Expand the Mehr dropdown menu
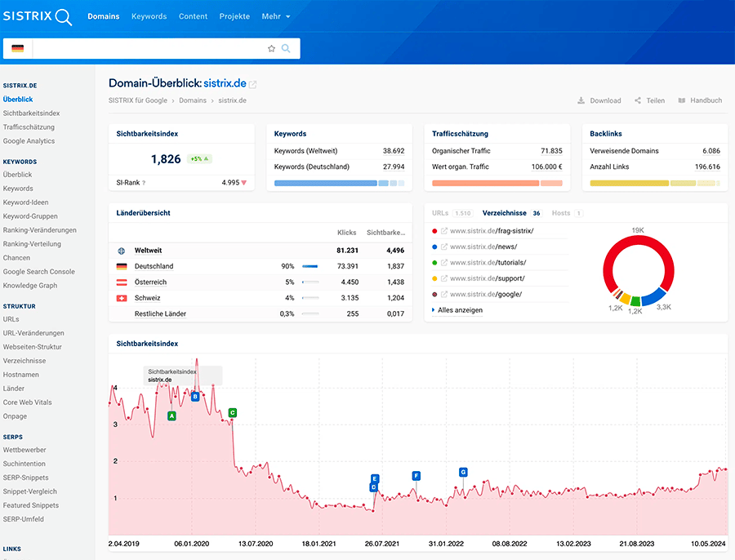Screen dimensions: 735x560 (275, 16)
